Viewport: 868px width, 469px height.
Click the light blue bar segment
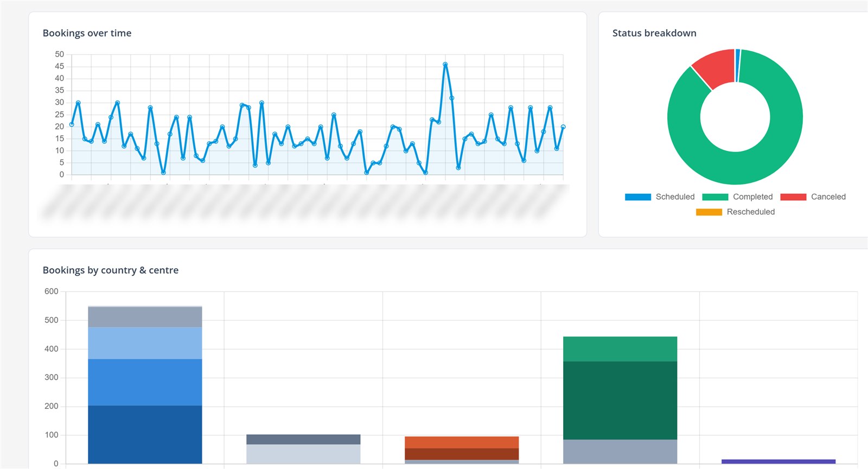[145, 343]
